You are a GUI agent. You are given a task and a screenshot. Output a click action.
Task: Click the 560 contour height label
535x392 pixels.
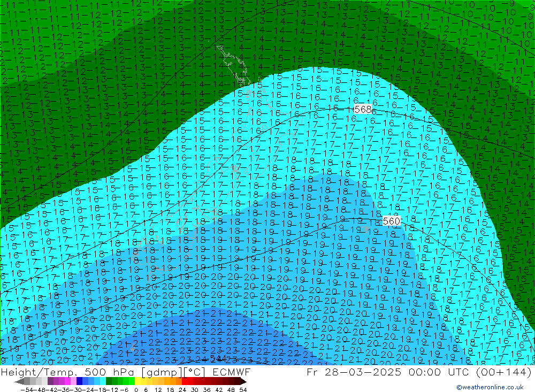[x=392, y=221]
